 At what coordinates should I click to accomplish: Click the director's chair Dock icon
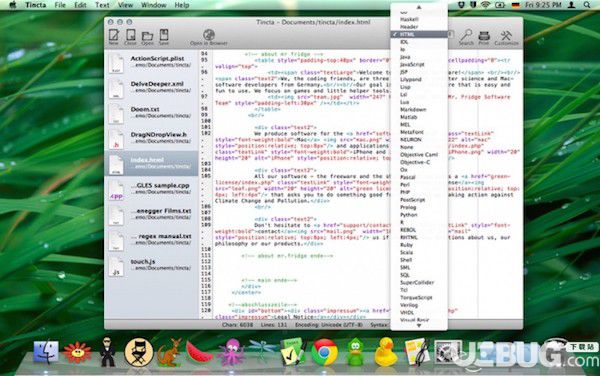point(139,352)
